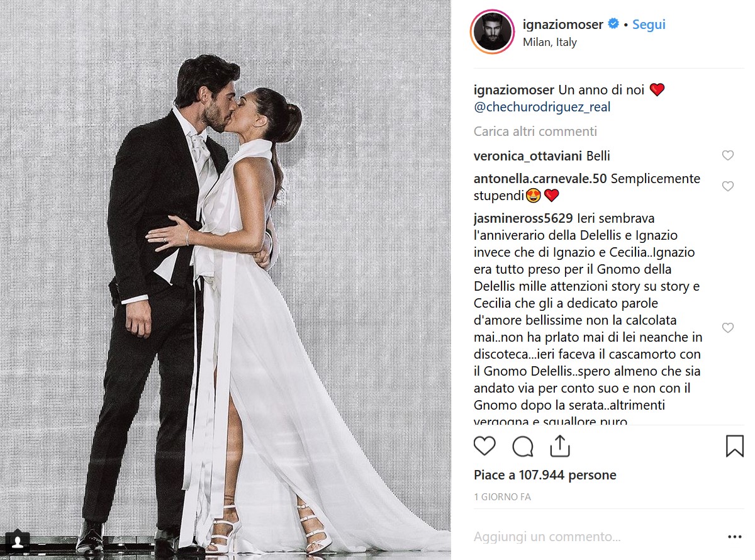Open @chechurodriguez_real profile mention

(542, 107)
